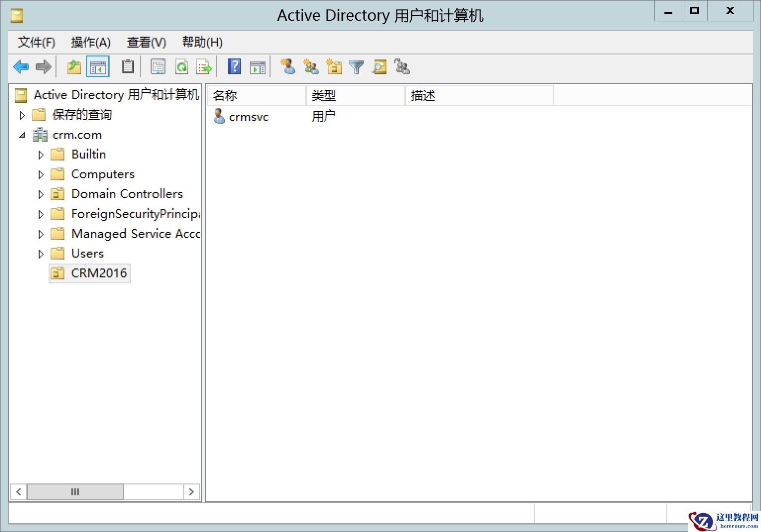Click the Create New User icon
Viewport: 761px width, 532px height.
point(288,67)
